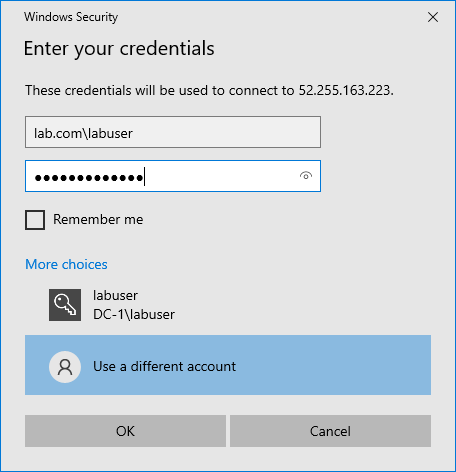Click the lab.com\labuser username field
The image size is (456, 472).
click(173, 132)
